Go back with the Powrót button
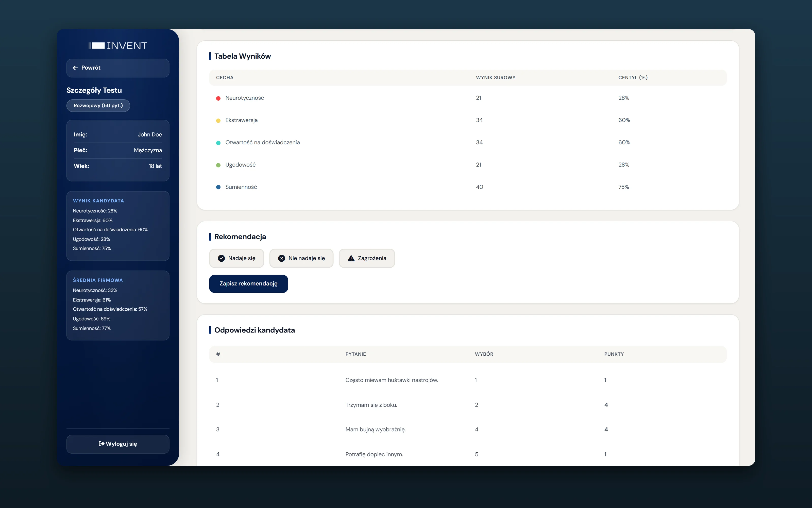Image resolution: width=812 pixels, height=508 pixels. tap(118, 68)
